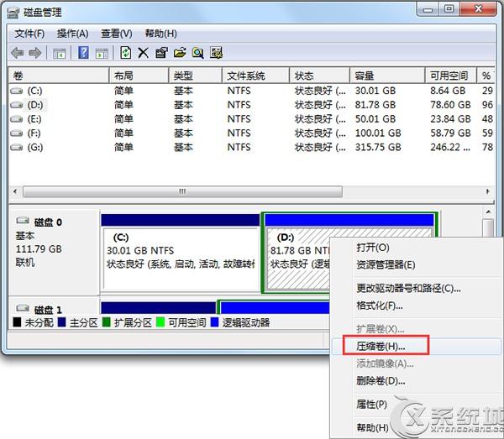
Task: Click the horizontal scrollbar left arrow
Action: (15, 191)
